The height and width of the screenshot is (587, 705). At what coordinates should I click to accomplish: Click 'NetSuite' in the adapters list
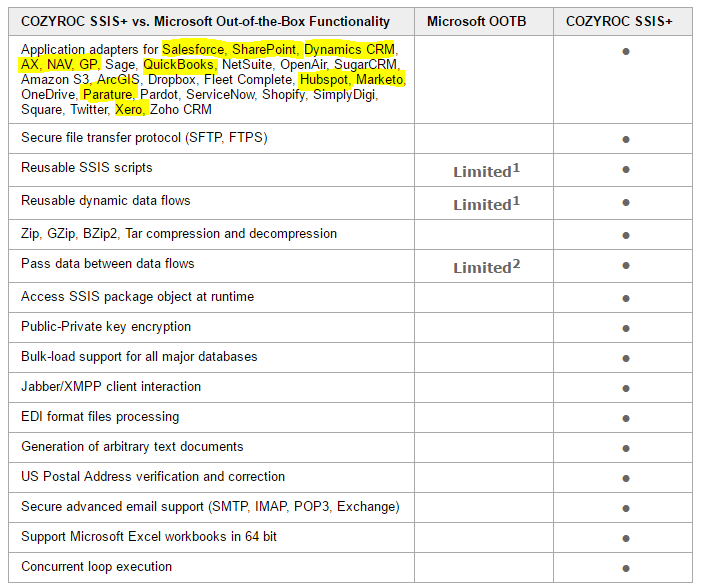click(x=247, y=64)
